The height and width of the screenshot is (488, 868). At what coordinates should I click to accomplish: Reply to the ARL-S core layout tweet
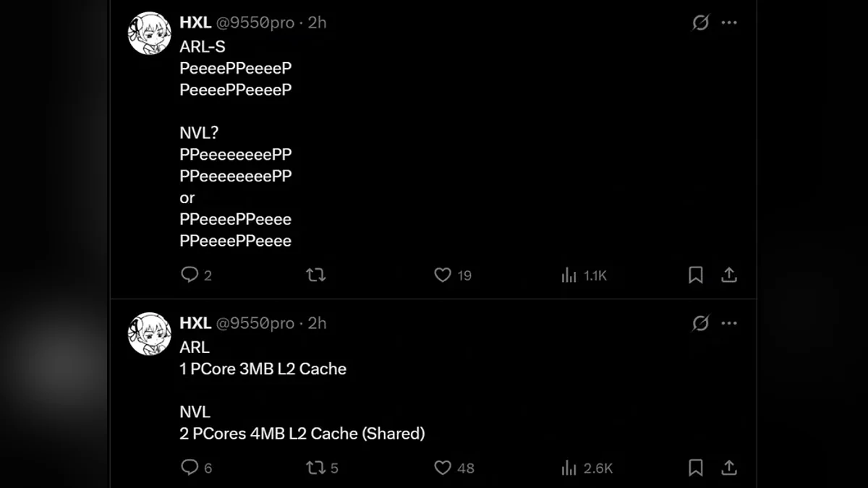(x=190, y=275)
